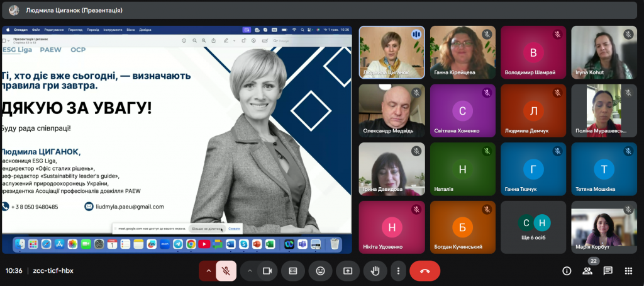The image size is (644, 286).
Task: Click the muted mic icon on Володимир Шамрай tile
Action: 557,35
